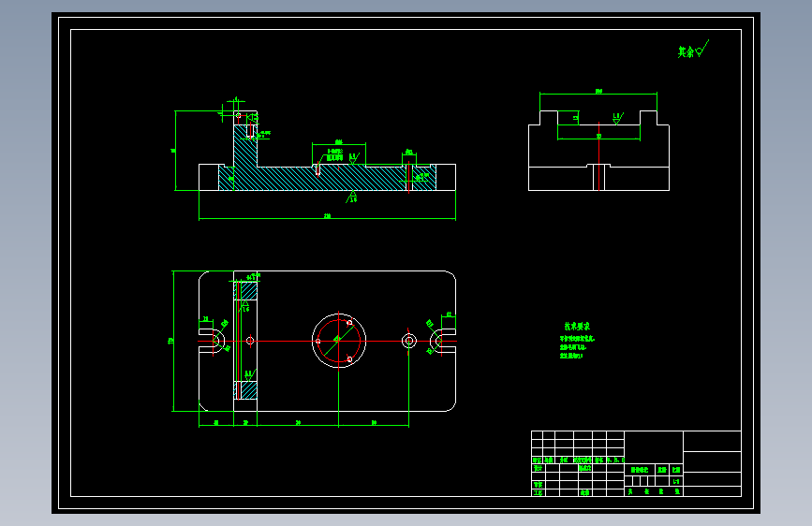Select the 设计 cell in title block

(538, 468)
